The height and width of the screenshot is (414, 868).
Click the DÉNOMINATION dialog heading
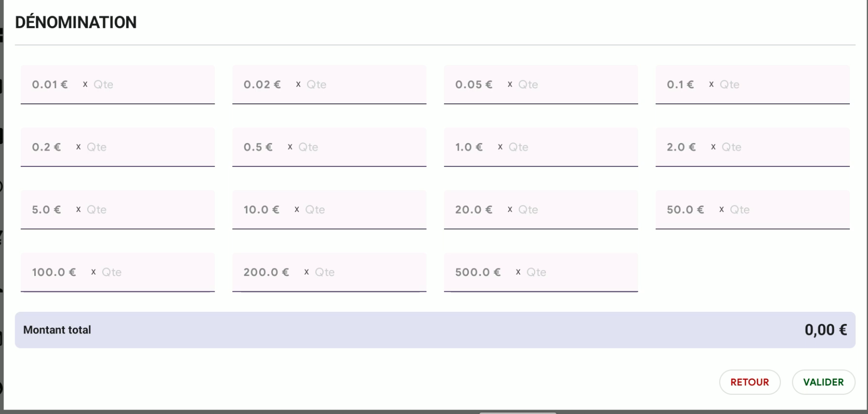[x=76, y=23]
